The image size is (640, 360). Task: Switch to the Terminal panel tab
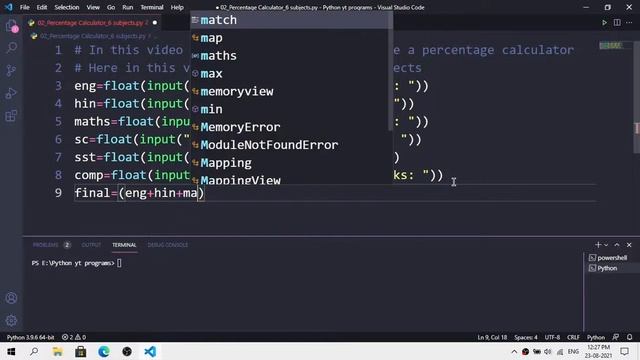coord(124,245)
